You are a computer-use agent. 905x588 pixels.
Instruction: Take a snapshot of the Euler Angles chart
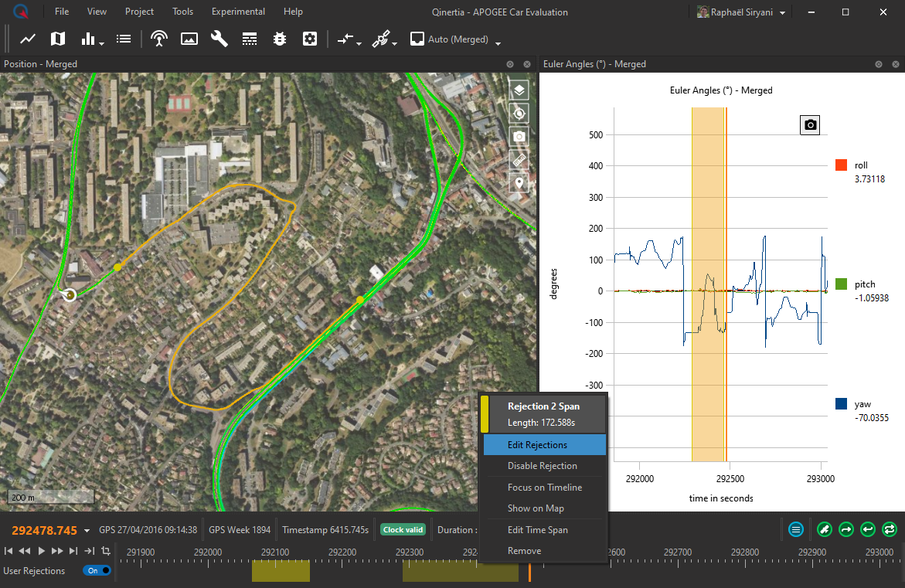pyautogui.click(x=809, y=124)
